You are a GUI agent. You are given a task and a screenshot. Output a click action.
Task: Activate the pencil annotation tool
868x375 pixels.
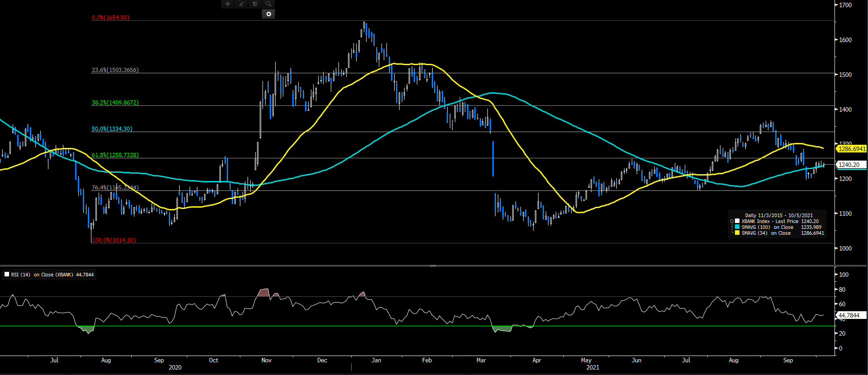(241, 4)
